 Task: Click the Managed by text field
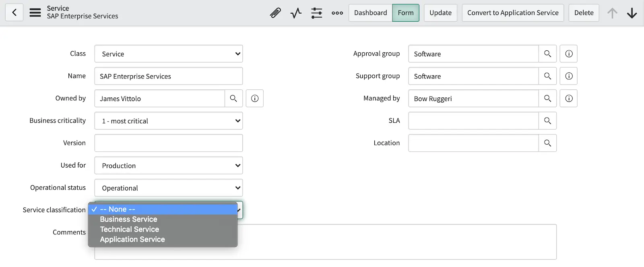(474, 98)
